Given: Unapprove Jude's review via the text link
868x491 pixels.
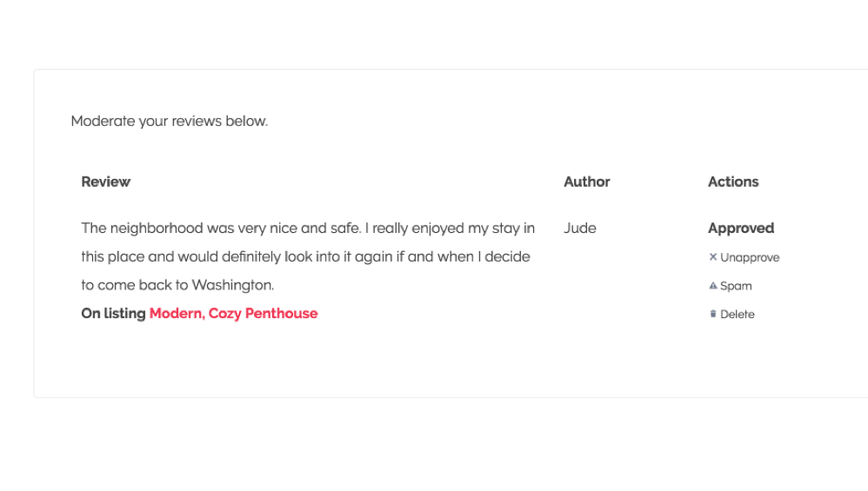Looking at the screenshot, I should (x=750, y=257).
